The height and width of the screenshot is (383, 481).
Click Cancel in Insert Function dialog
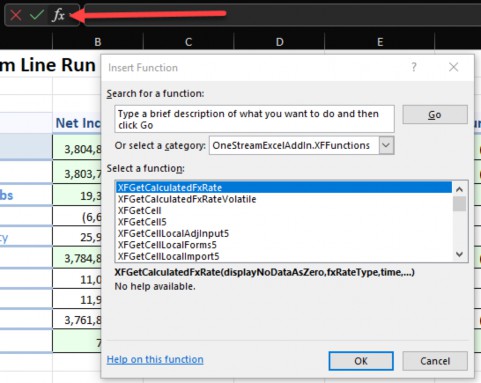(x=435, y=361)
